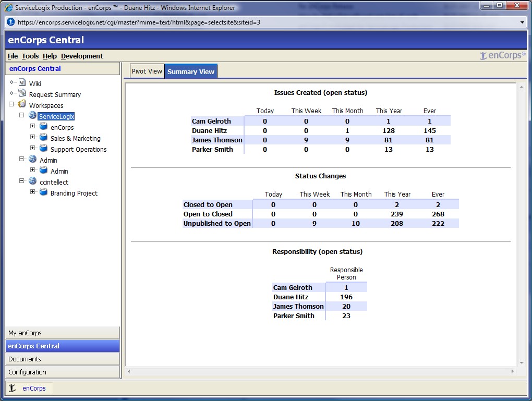Click the Status Changes heading
The width and height of the screenshot is (532, 401).
321,176
